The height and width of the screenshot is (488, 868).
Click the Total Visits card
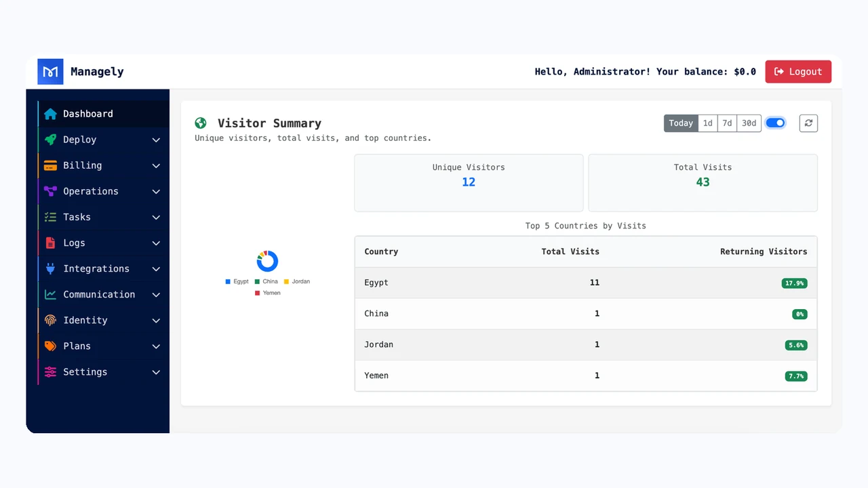tap(703, 182)
